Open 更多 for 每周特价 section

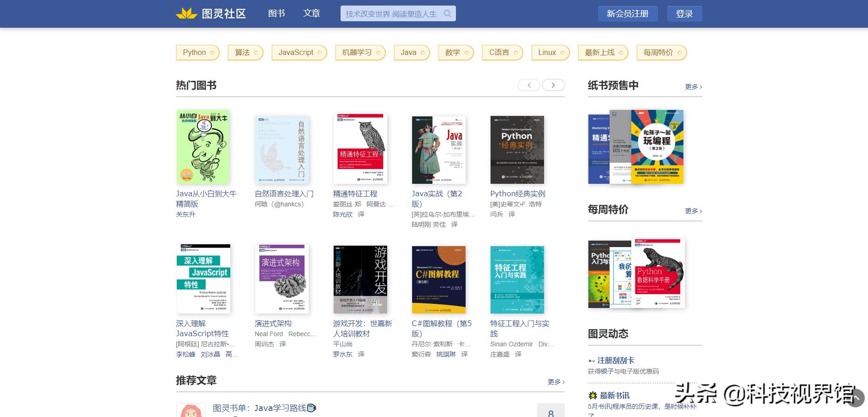click(x=694, y=211)
